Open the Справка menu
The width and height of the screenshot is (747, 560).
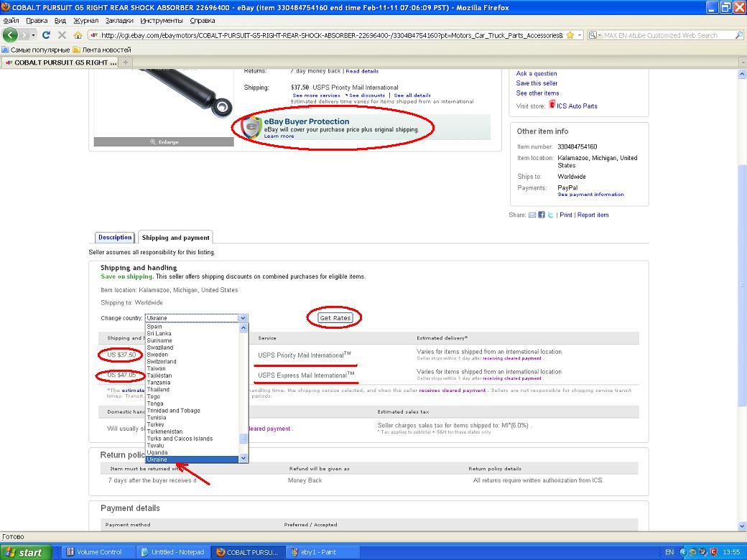click(202, 21)
